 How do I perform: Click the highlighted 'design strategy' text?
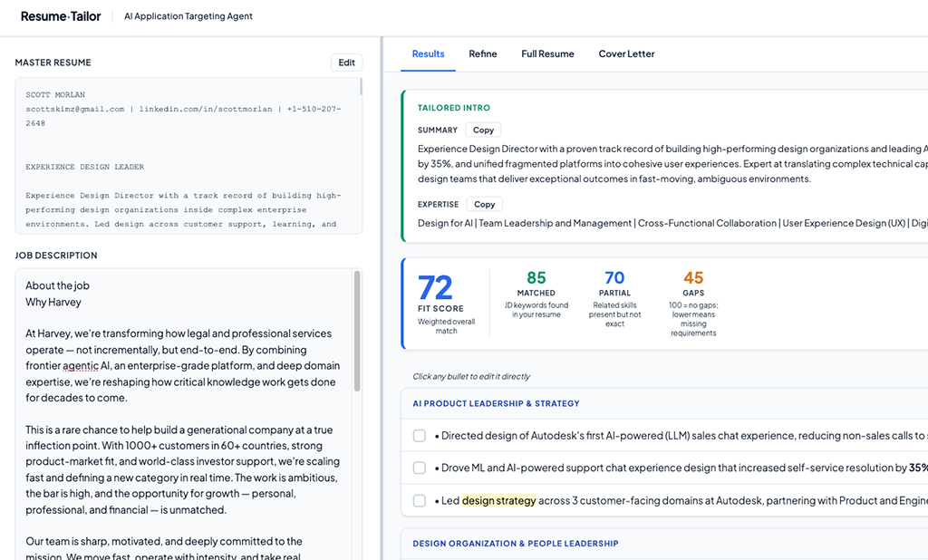pos(499,501)
